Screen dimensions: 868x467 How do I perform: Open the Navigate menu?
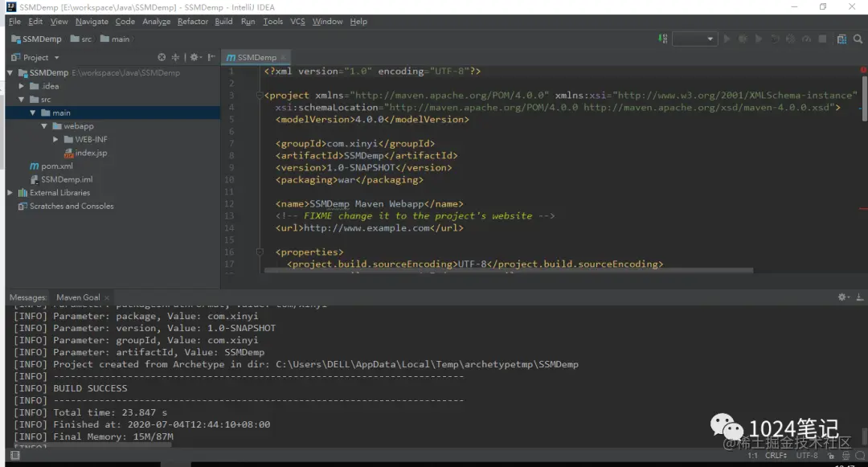pos(92,22)
